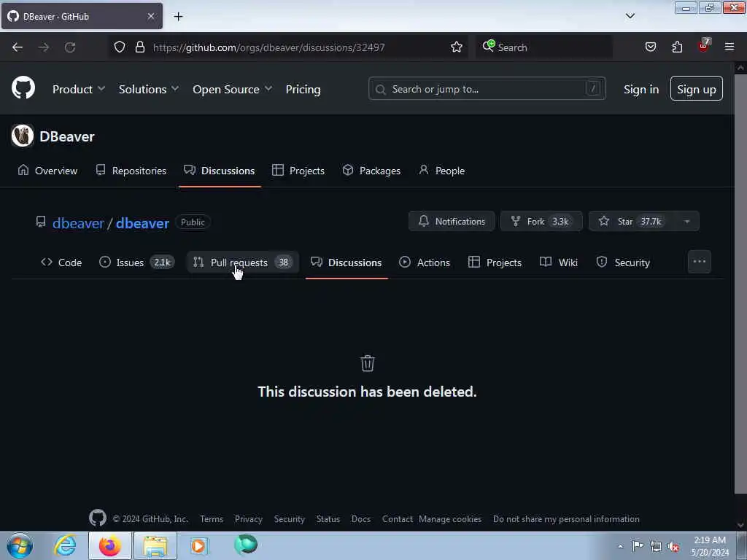Screen dimensions: 747x560
Task: Open the GitHub home logo
Action: (x=23, y=88)
